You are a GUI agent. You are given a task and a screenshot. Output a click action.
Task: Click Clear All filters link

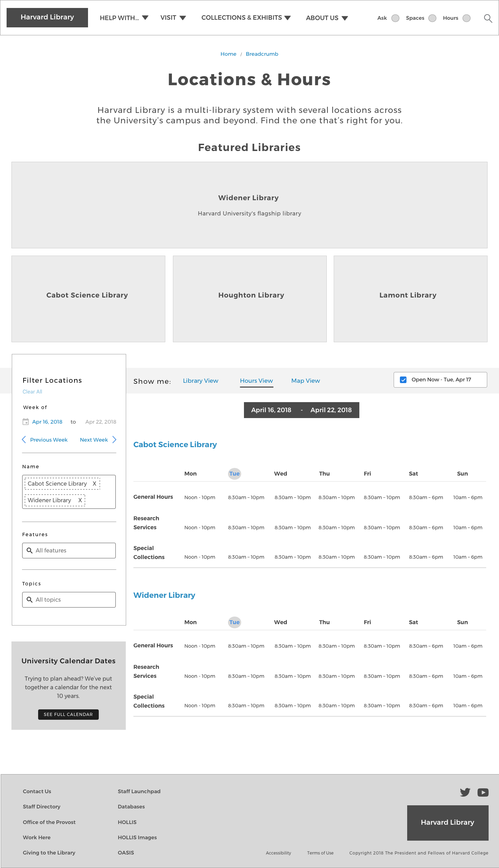coord(32,392)
